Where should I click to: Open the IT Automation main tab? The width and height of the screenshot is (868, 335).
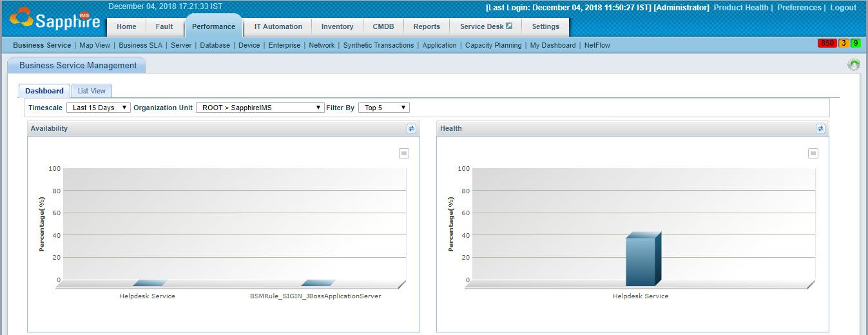pos(278,26)
